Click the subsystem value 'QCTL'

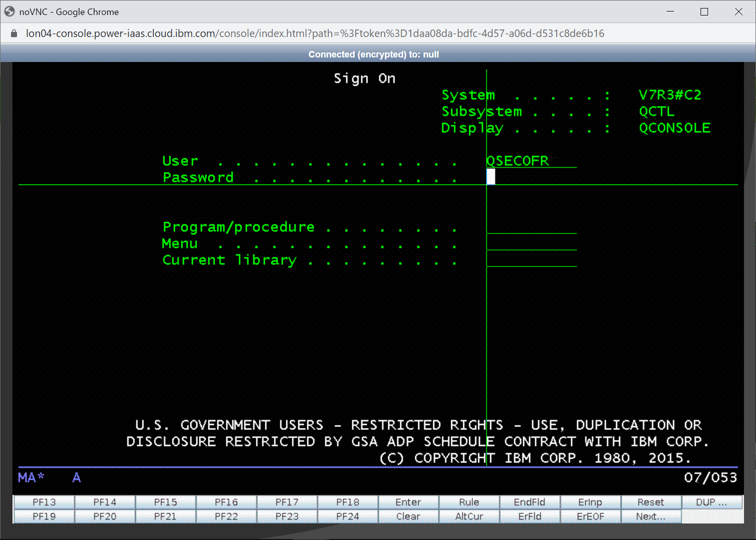(657, 111)
